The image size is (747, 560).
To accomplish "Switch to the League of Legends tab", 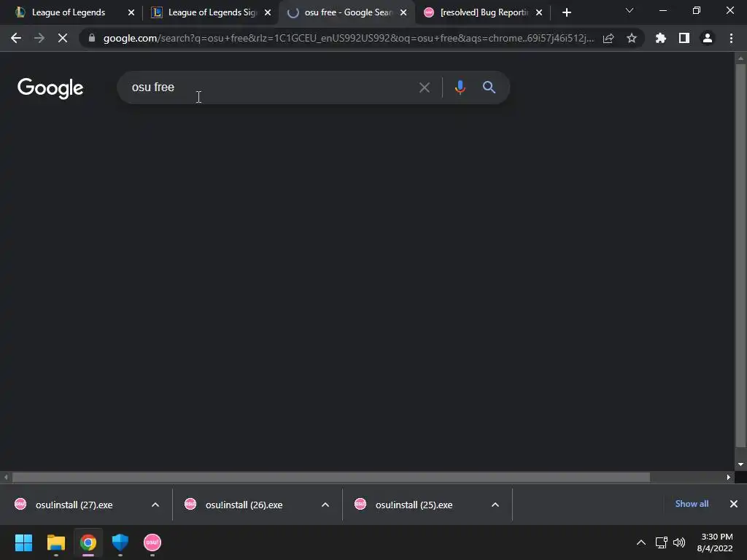I will (68, 12).
